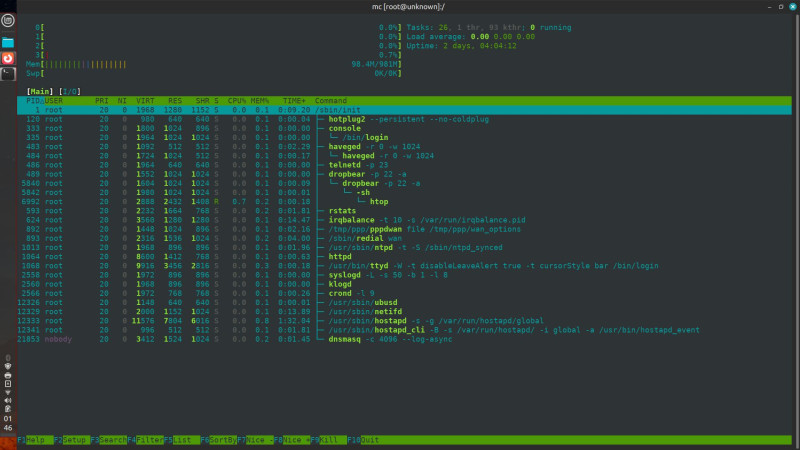
Task: Switch to the htop Main tab
Action: pos(40,91)
